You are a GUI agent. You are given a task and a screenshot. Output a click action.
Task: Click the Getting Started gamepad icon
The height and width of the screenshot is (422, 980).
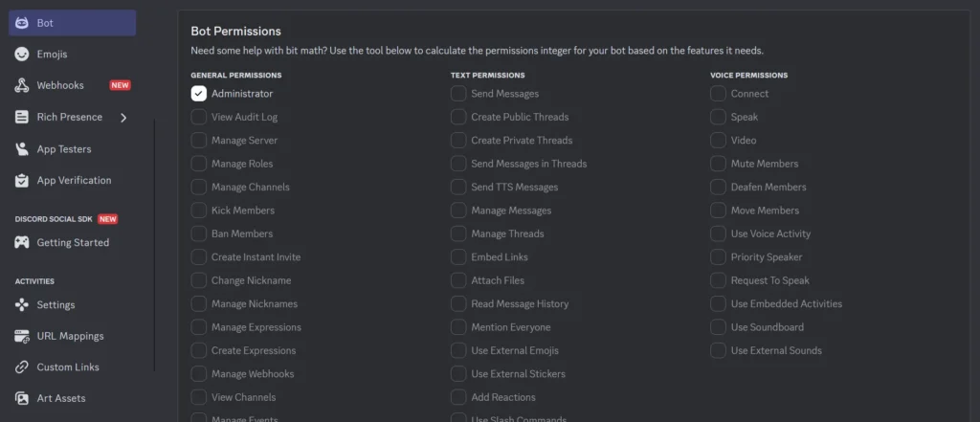click(x=22, y=242)
